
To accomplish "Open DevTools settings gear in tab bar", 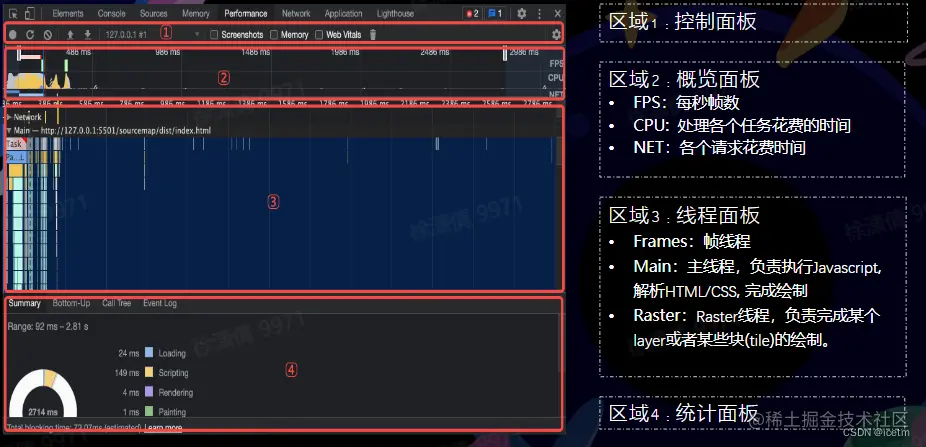I will [521, 13].
